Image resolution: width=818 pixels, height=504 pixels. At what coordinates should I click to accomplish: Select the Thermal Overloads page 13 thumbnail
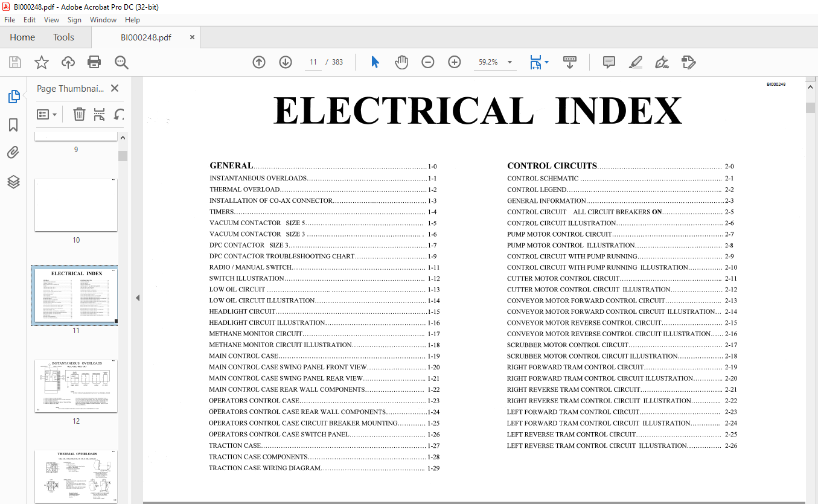click(76, 477)
